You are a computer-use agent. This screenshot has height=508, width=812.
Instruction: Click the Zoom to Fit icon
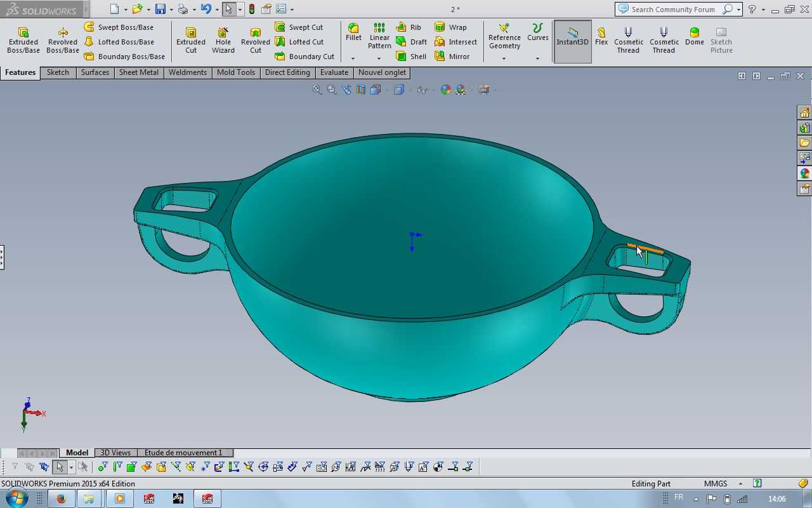pos(317,90)
